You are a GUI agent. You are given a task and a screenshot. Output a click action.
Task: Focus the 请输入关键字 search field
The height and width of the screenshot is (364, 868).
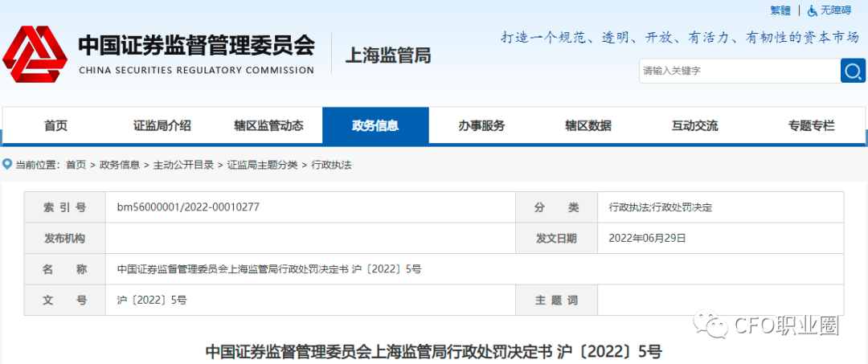[739, 71]
